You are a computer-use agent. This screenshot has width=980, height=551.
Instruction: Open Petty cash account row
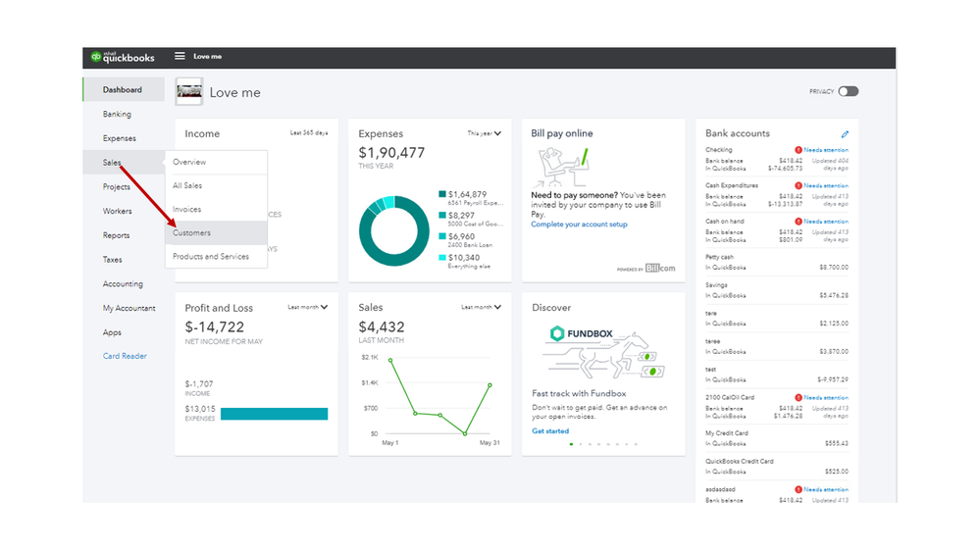tap(776, 262)
